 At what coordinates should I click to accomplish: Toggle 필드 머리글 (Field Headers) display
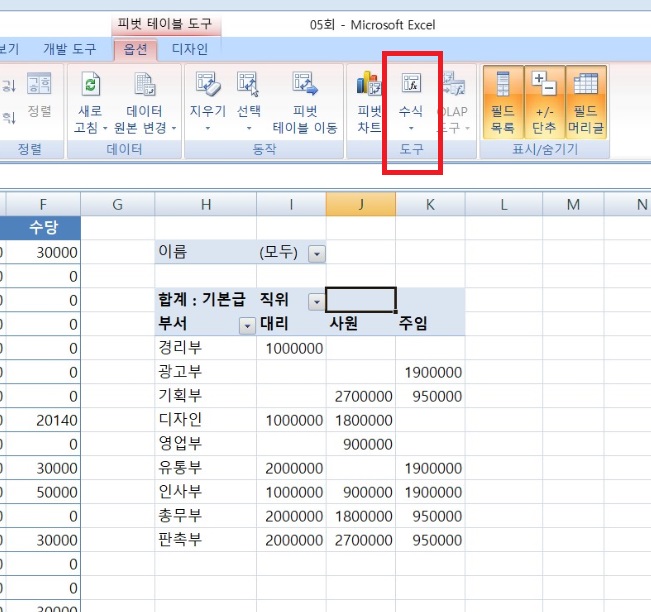click(x=586, y=100)
